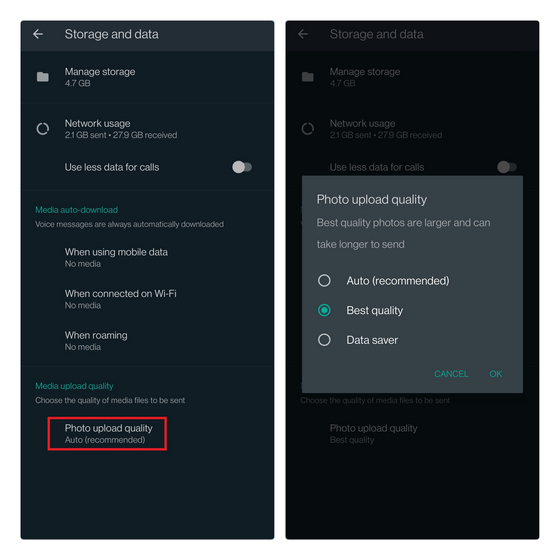Tap dimmed Photo upload quality Best quality row
This screenshot has height=560, width=560.
pos(412,434)
